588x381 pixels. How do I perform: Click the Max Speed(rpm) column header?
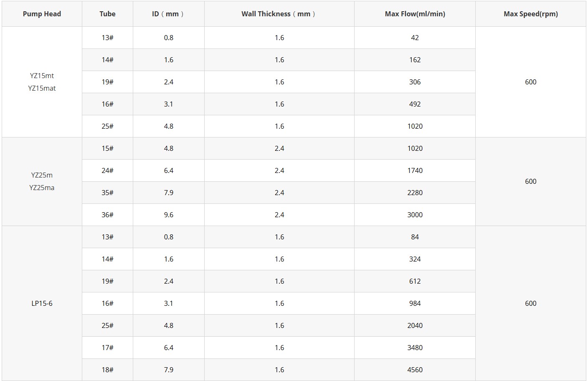(x=530, y=14)
